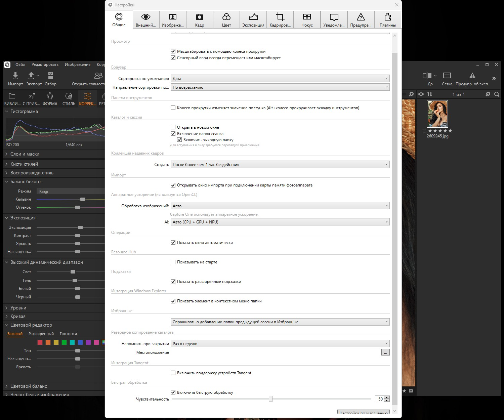This screenshot has width=504, height=420.
Task: Open the Плагины puzzle settings tab
Action: pos(388,19)
